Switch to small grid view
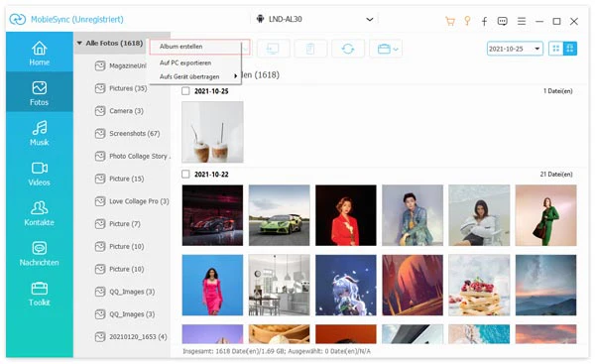The width and height of the screenshot is (595, 364). (x=556, y=49)
